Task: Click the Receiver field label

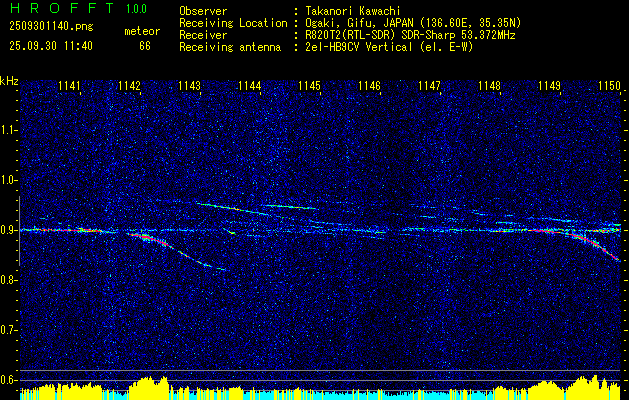Action: (203, 35)
